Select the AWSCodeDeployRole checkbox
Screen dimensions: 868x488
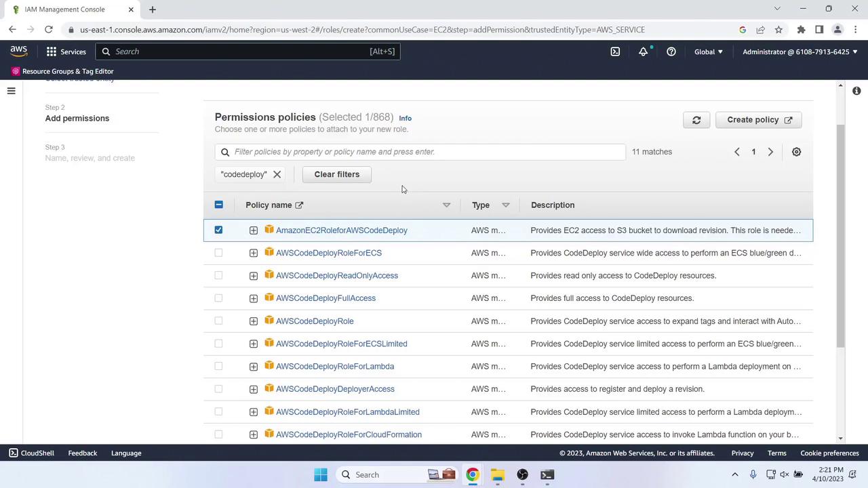pyautogui.click(x=218, y=321)
